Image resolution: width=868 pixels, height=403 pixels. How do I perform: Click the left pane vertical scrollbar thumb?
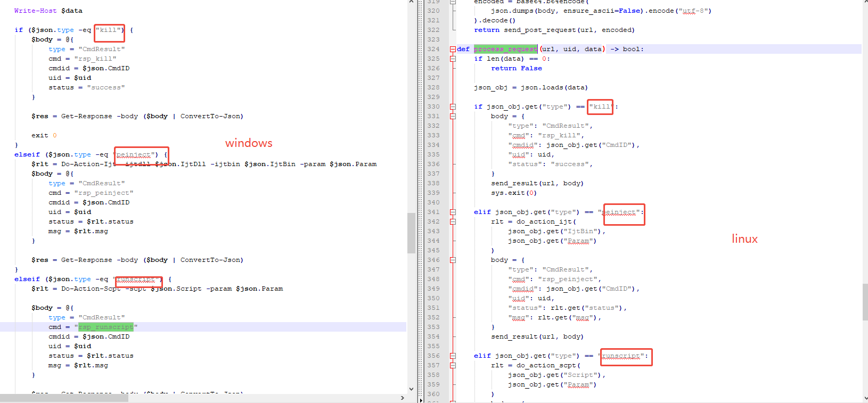click(411, 233)
